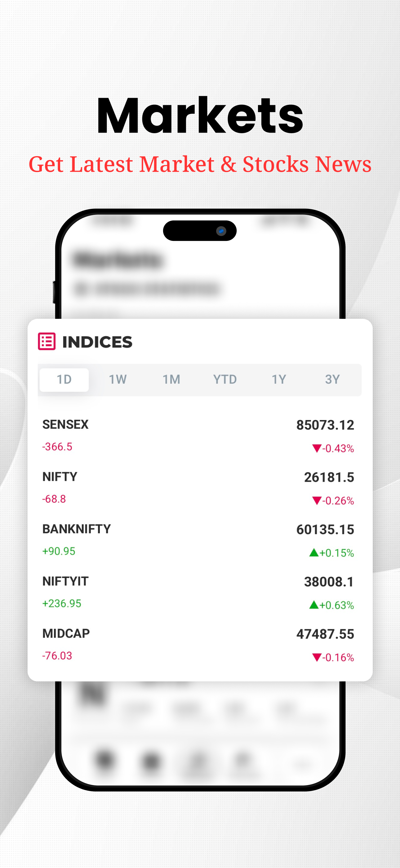Switch to the 1M tab
The image size is (400, 868).
tap(171, 380)
